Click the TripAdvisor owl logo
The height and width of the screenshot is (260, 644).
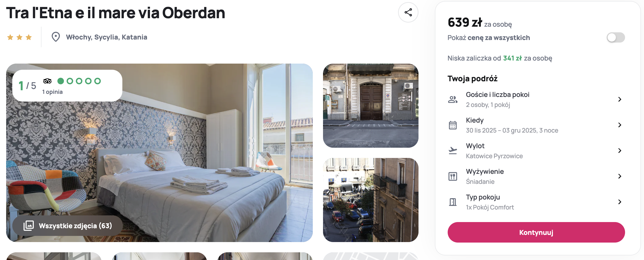[x=47, y=81]
